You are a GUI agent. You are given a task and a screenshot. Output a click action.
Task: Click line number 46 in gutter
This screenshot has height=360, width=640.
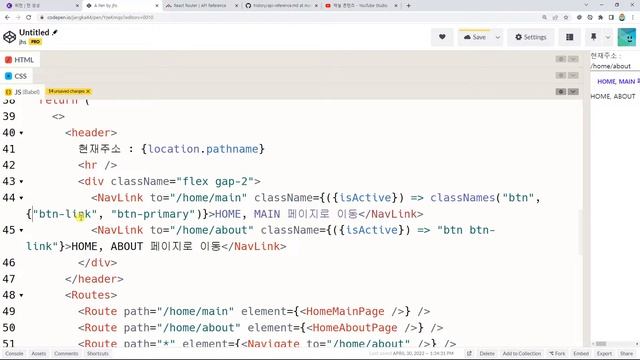pos(9,263)
